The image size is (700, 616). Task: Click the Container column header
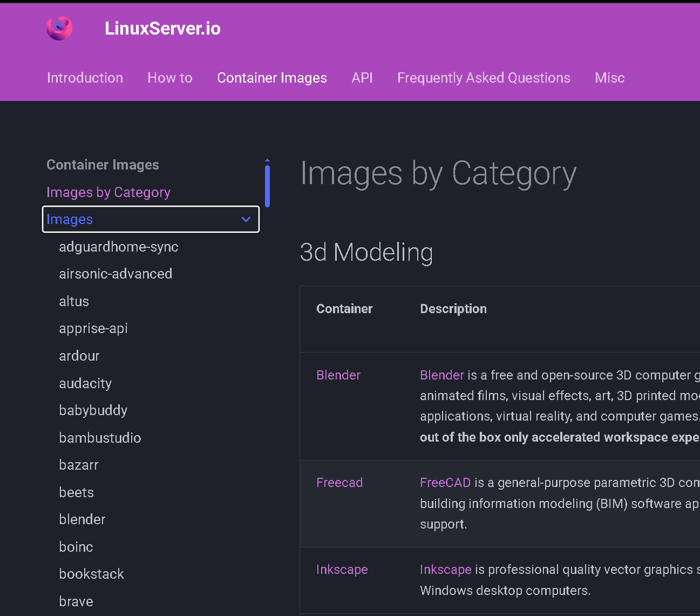coord(344,309)
